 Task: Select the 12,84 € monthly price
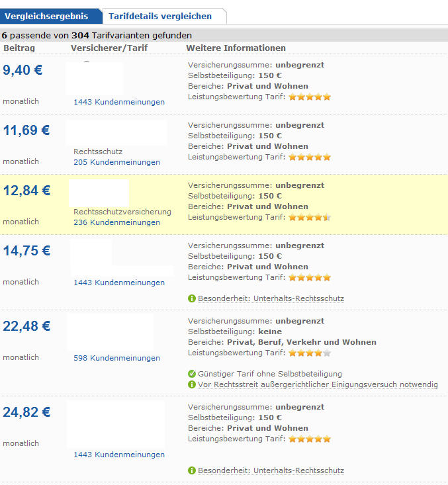[27, 191]
